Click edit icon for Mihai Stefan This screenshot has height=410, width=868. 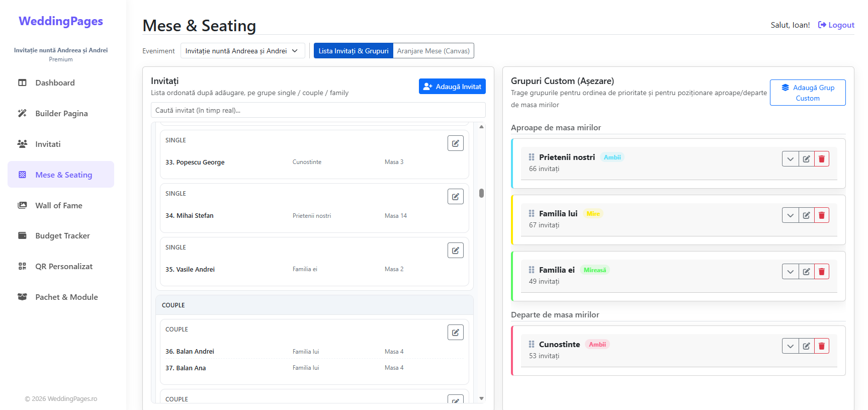(x=455, y=197)
